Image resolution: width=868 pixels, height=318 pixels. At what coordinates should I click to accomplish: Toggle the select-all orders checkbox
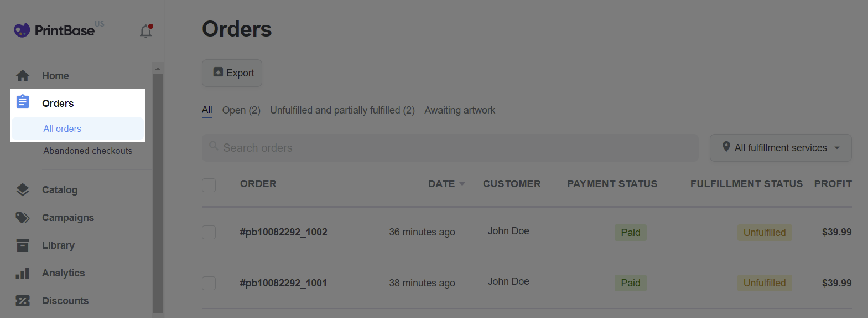point(209,185)
